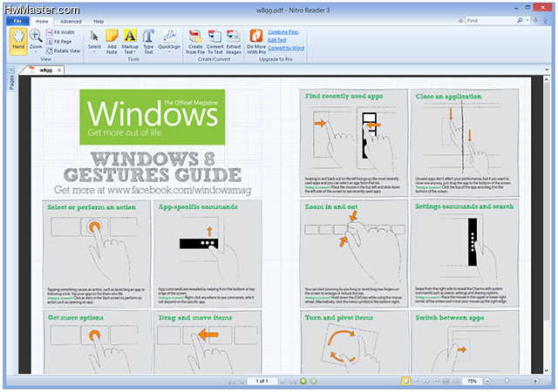Click the green previous view button
558x392 pixels.
click(303, 382)
